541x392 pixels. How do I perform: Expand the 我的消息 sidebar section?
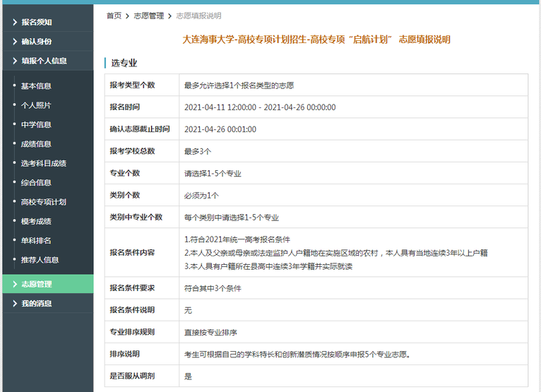pyautogui.click(x=47, y=303)
